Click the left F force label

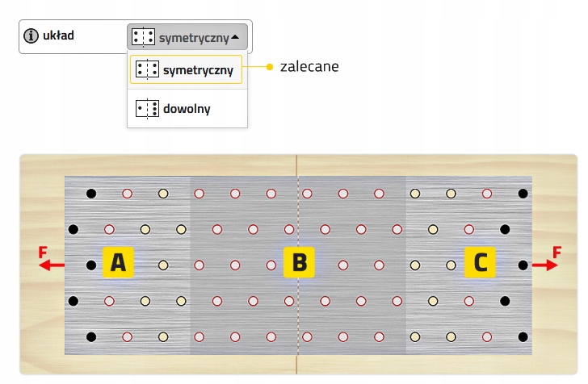coord(43,253)
